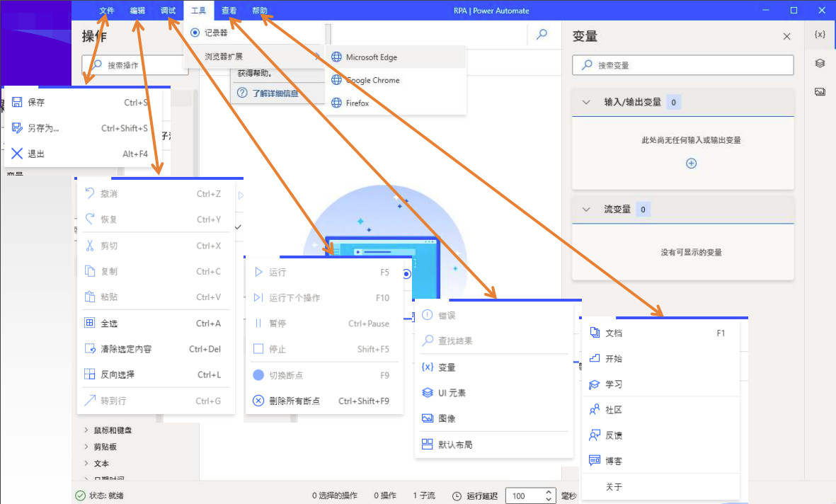
Task: Expand the 鼠标和键盘 action group
Action: click(x=86, y=430)
